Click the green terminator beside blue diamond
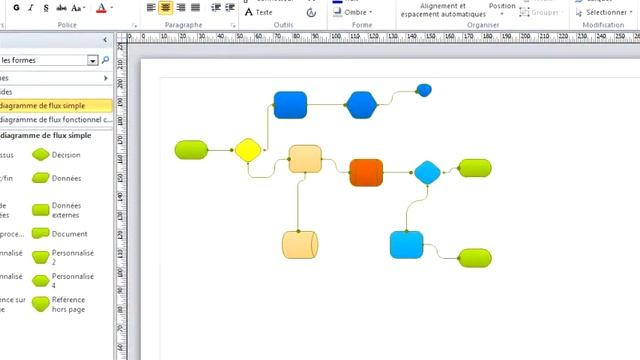The width and height of the screenshot is (640, 360). tap(475, 168)
